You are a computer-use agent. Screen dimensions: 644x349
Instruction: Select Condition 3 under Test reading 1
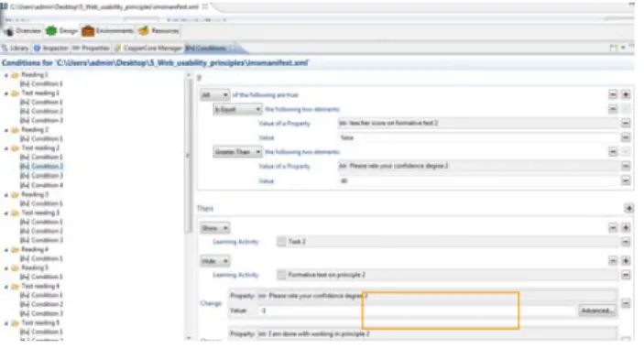click(x=41, y=120)
